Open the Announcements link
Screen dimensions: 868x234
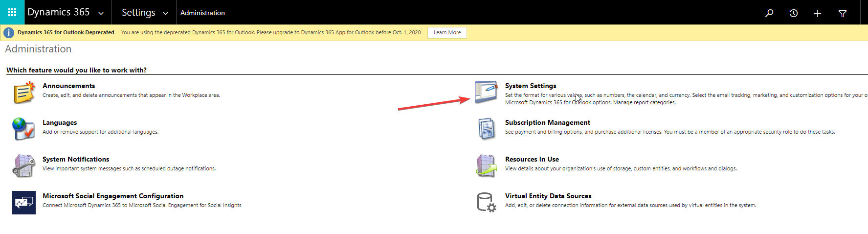click(68, 86)
